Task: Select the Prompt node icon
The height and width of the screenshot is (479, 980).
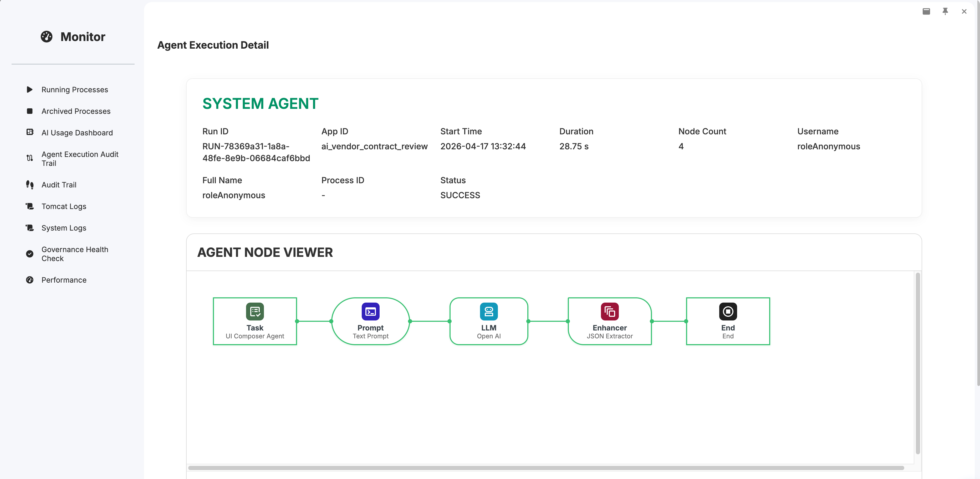Action: (370, 312)
